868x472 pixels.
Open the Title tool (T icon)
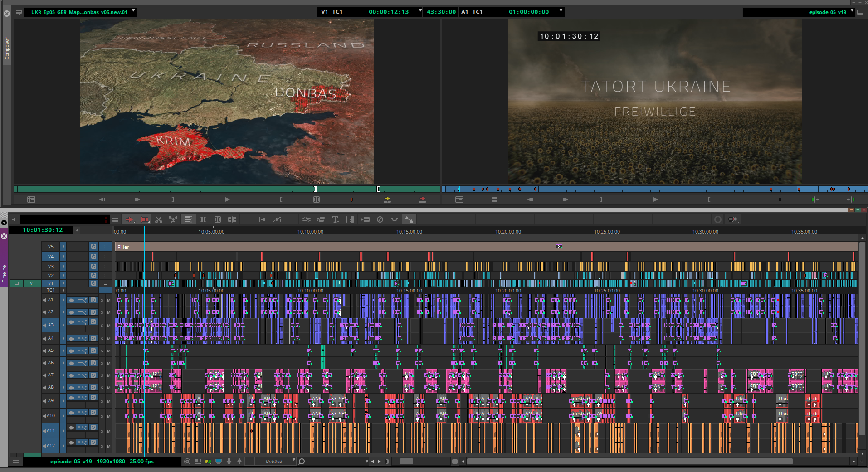[x=335, y=219]
